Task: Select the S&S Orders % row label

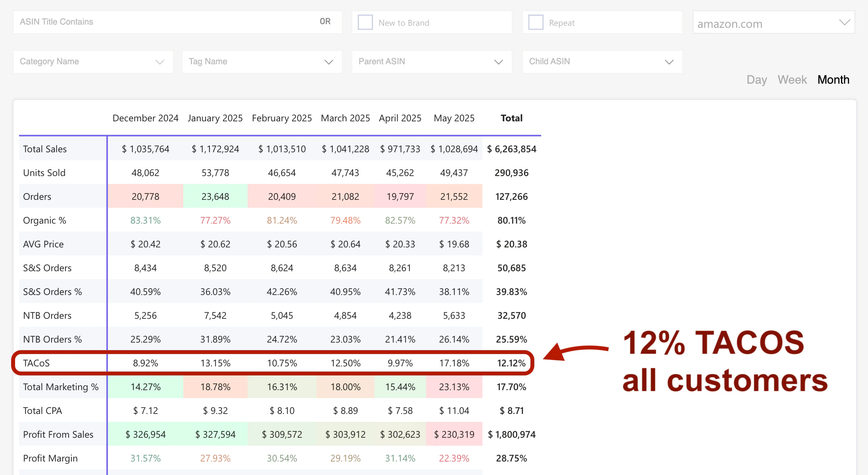Action: tap(52, 292)
